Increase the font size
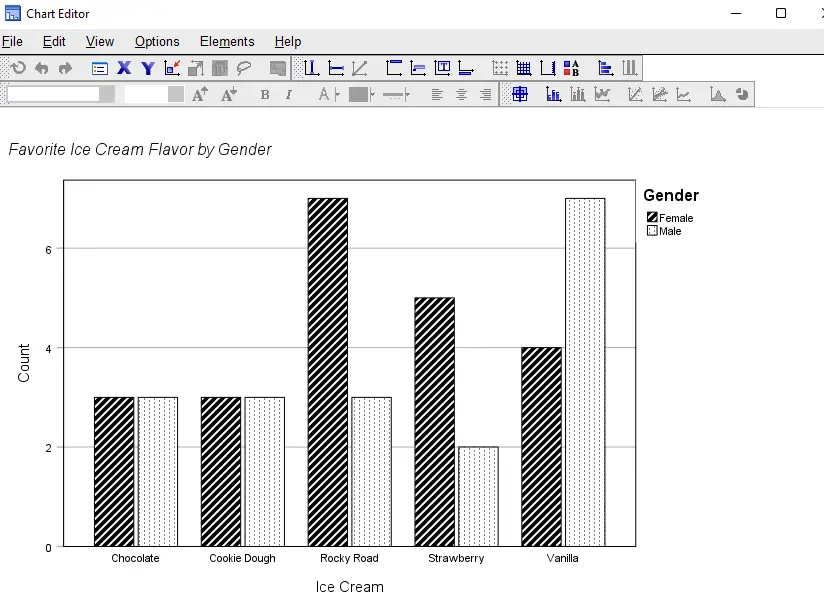Screen dimensions: 824x595 [199, 95]
